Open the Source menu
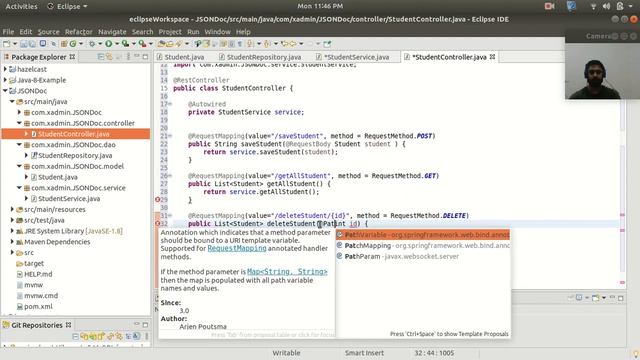640x360 pixels. click(49, 32)
